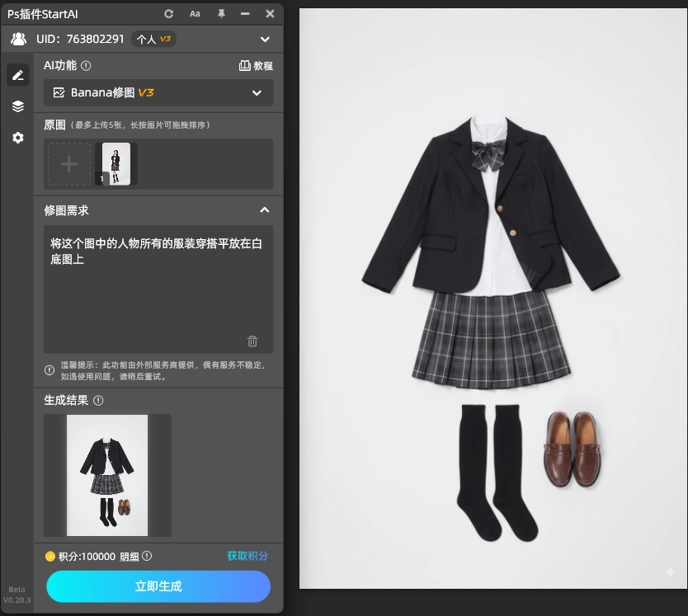Open the layers panel icon in the sidebar
This screenshot has width=688, height=616.
tap(17, 106)
